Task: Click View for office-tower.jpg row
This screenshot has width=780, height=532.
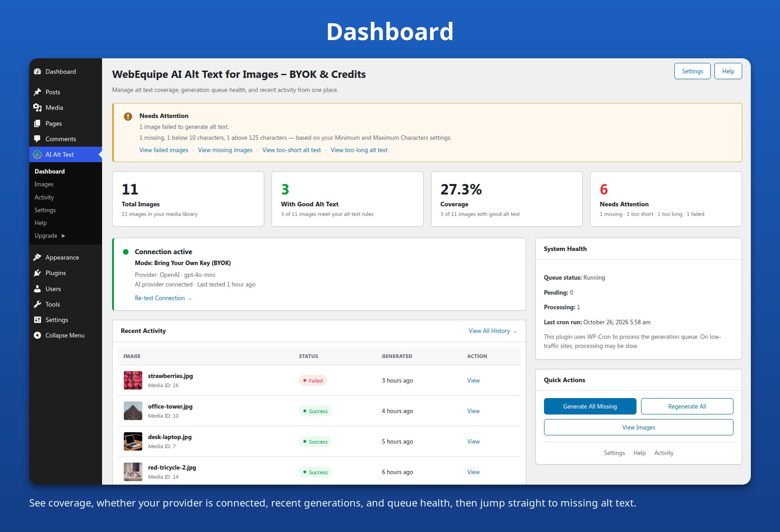Action: click(473, 411)
